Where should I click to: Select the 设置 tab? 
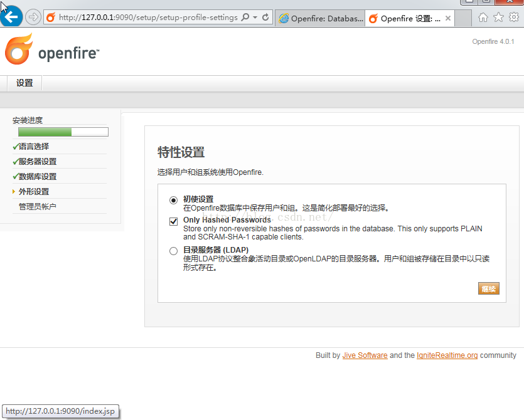tap(24, 83)
